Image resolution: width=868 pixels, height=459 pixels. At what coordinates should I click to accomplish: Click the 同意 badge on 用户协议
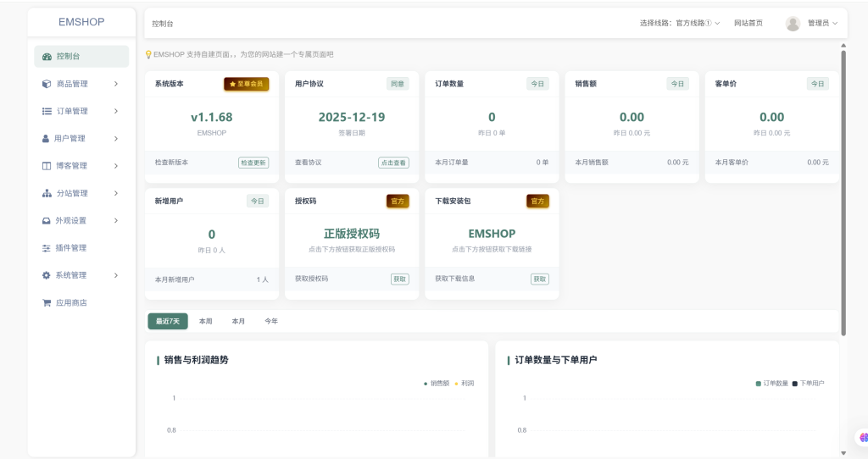pos(398,84)
